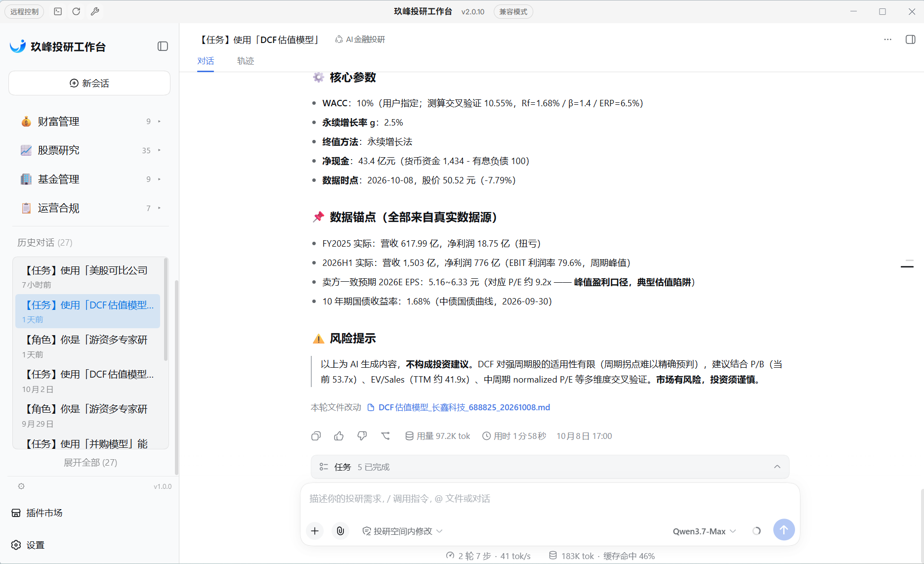Open the Qwen3.7-Max model dropdown
924x564 pixels.
click(705, 531)
